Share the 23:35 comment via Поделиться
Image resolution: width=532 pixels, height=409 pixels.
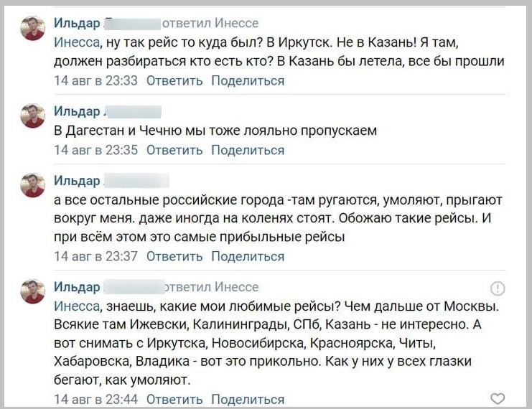coord(248,150)
